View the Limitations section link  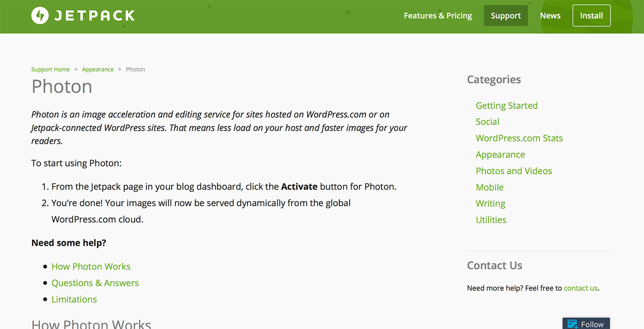[74, 299]
